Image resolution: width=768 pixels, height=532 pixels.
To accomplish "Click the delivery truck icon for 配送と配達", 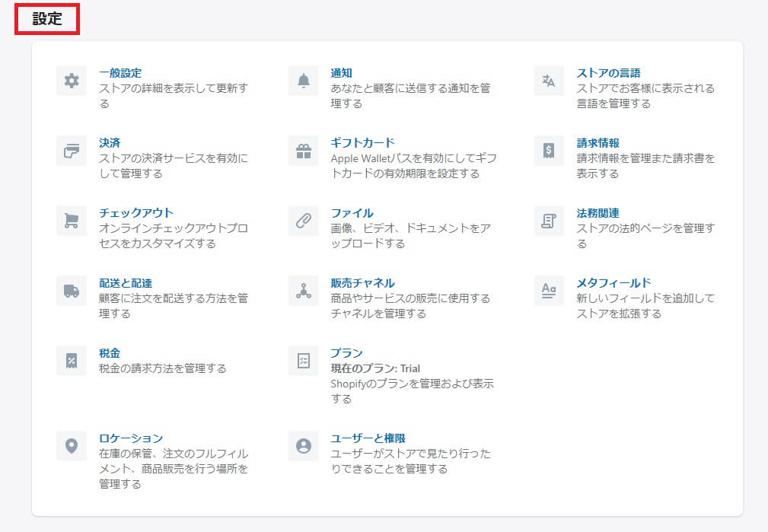I will tap(72, 291).
